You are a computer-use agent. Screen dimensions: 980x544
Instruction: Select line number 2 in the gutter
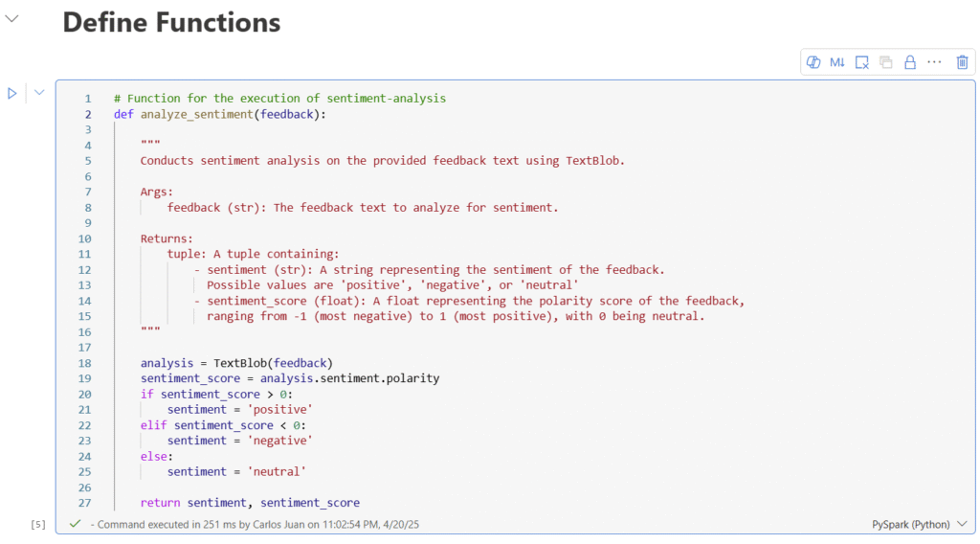click(88, 114)
